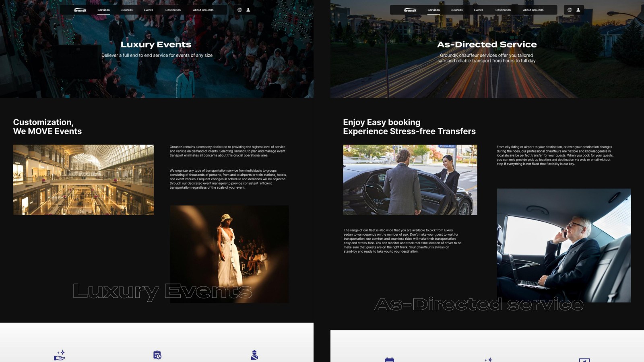The image size is (644, 362).
Task: Click 'Deliever a full end to end service' subtitle
Action: pyautogui.click(x=157, y=56)
